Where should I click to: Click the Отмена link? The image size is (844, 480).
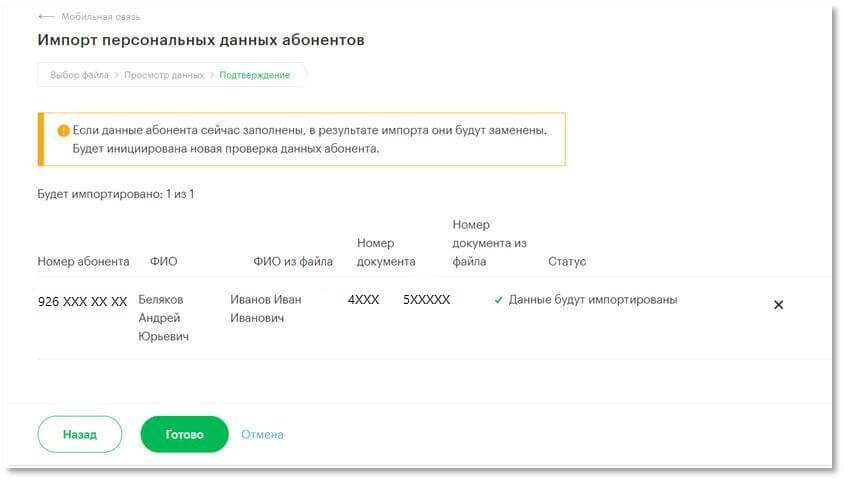click(262, 434)
